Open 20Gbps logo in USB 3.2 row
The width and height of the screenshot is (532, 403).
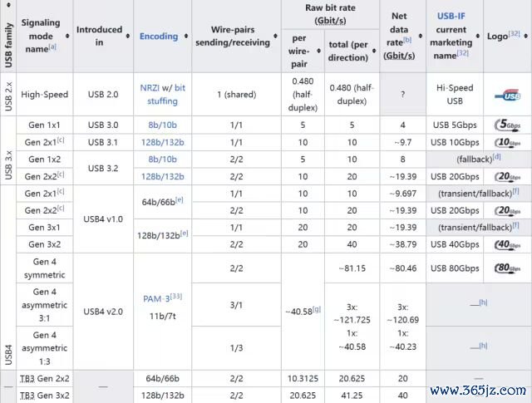pos(507,176)
